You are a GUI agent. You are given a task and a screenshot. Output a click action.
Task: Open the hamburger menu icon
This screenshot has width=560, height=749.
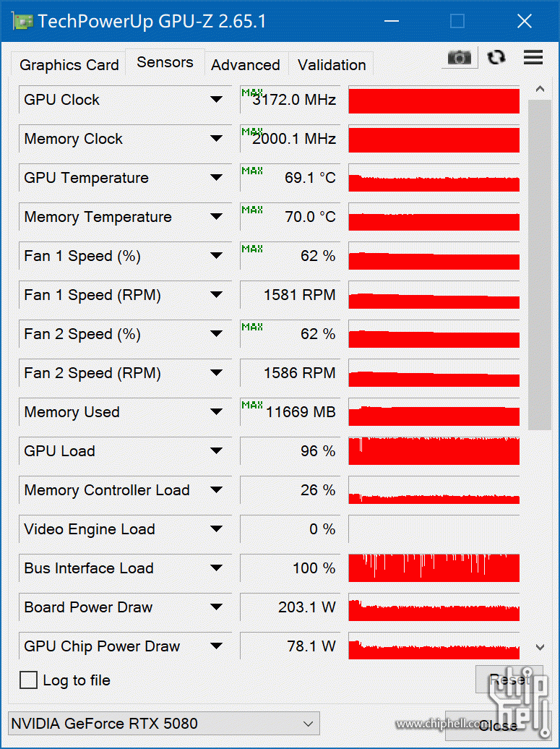(x=533, y=57)
